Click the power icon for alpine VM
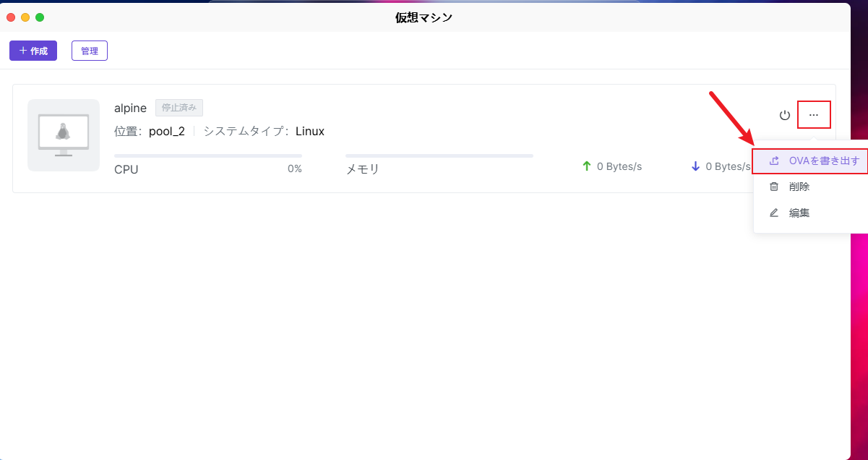Image resolution: width=868 pixels, height=460 pixels. click(x=785, y=115)
